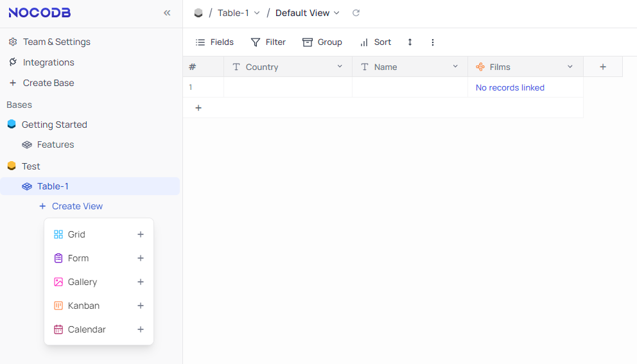This screenshot has height=364, width=637.
Task: Click the base icon in breadcrumb
Action: point(198,13)
